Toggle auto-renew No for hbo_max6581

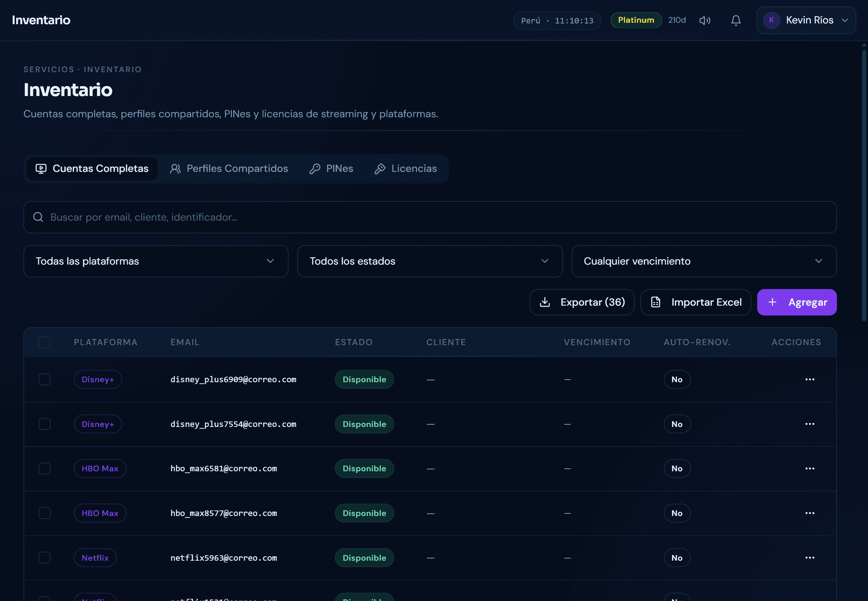pos(677,469)
